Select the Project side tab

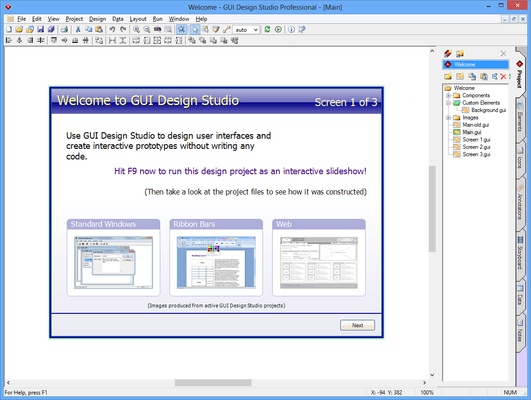click(520, 74)
